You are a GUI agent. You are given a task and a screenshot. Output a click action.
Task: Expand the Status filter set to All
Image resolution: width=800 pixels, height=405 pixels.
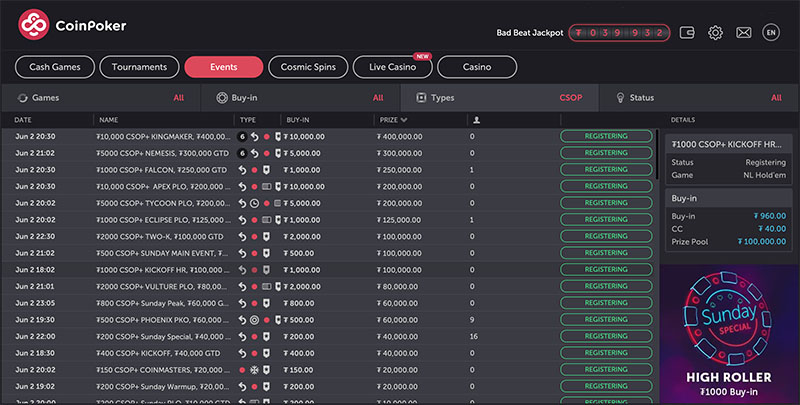pos(700,98)
